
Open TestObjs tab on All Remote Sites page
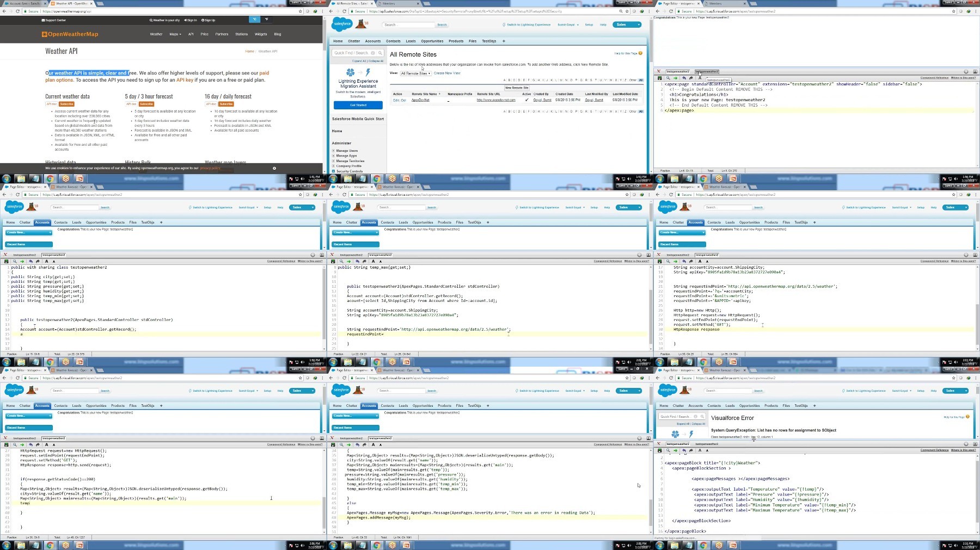pos(489,41)
